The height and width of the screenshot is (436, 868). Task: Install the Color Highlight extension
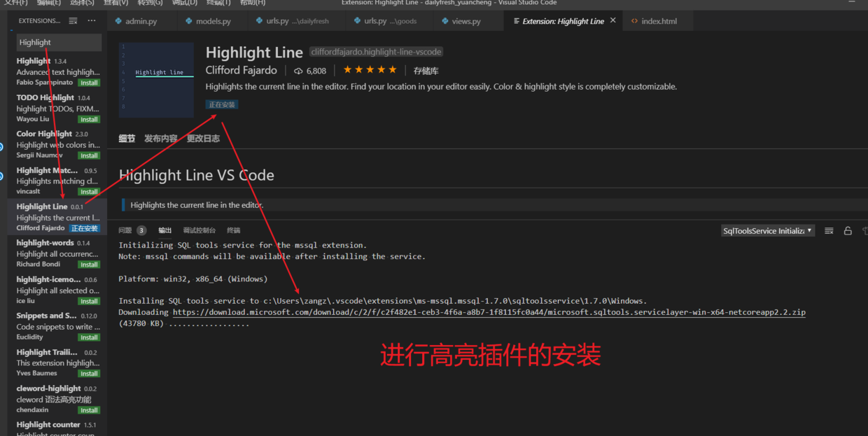89,155
